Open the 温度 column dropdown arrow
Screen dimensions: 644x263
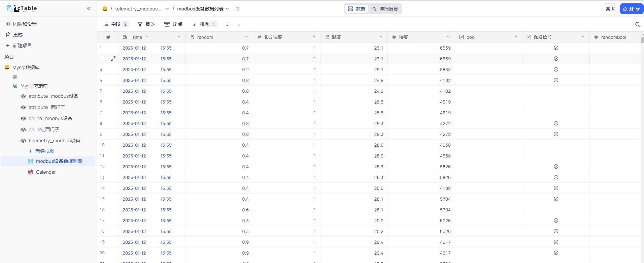(x=381, y=37)
